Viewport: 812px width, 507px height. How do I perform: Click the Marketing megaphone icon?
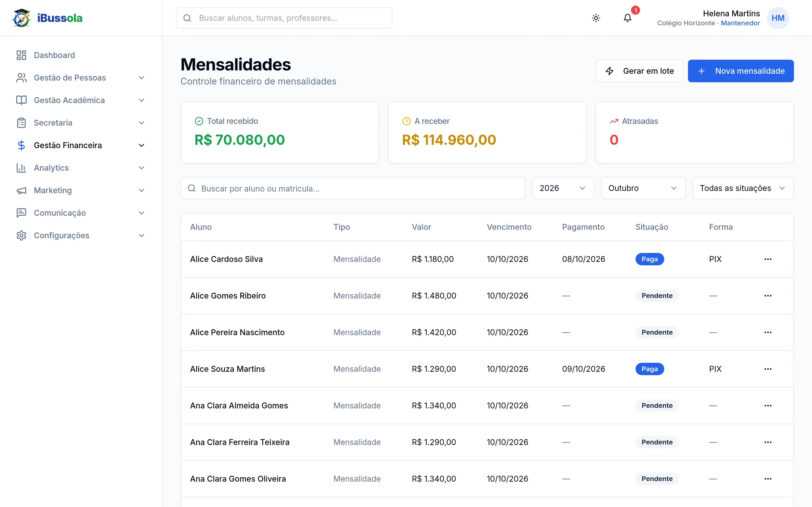tap(21, 190)
